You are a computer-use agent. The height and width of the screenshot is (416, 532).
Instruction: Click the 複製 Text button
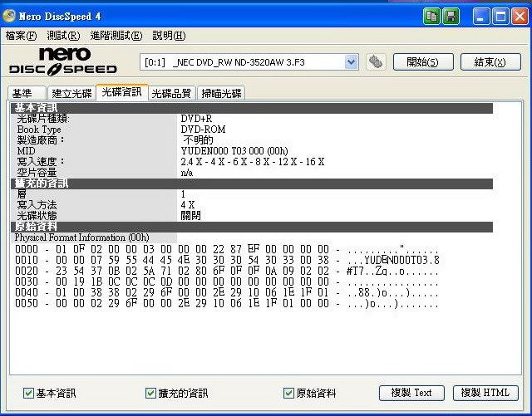point(411,393)
